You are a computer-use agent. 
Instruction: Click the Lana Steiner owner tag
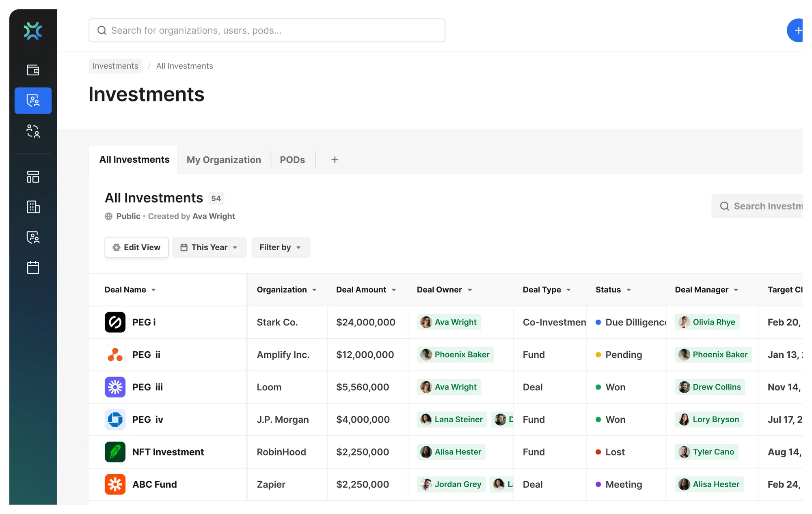click(452, 419)
